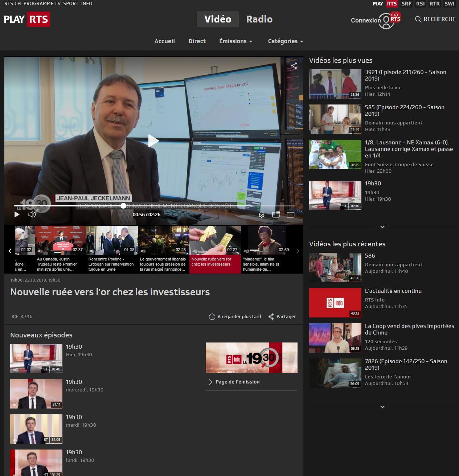Expand the Émissions dropdown
The height and width of the screenshot is (476, 459).
tap(236, 41)
